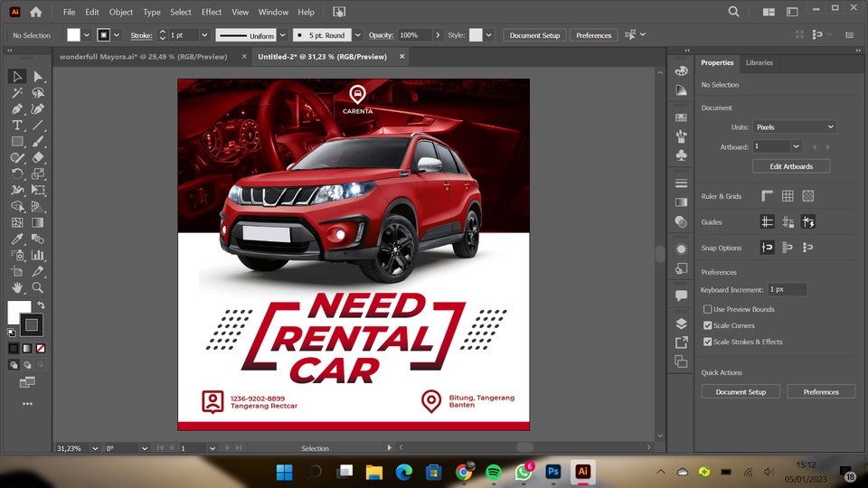Pick the Selection tool arrow
The height and width of the screenshot is (488, 868).
coord(17,77)
